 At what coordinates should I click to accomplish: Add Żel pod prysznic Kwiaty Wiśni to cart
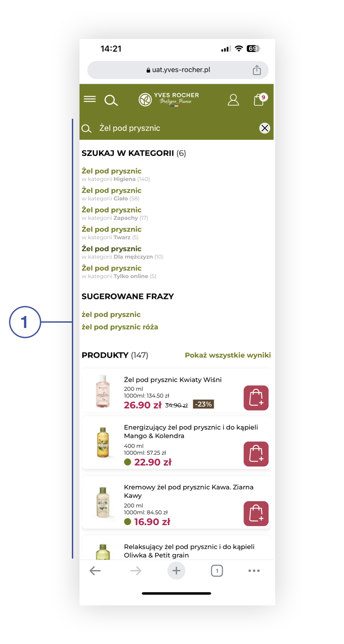(x=256, y=398)
